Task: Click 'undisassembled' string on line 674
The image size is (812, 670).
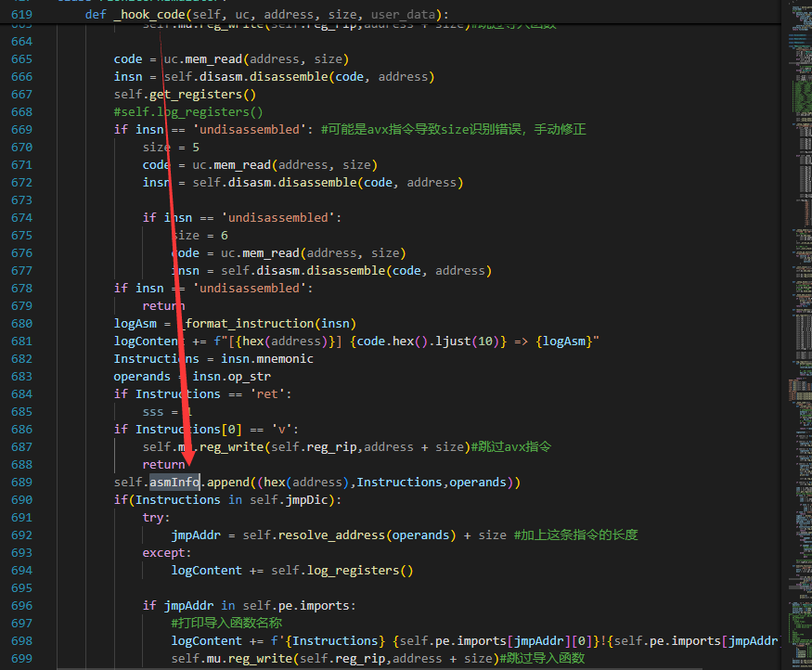Action: click(278, 217)
